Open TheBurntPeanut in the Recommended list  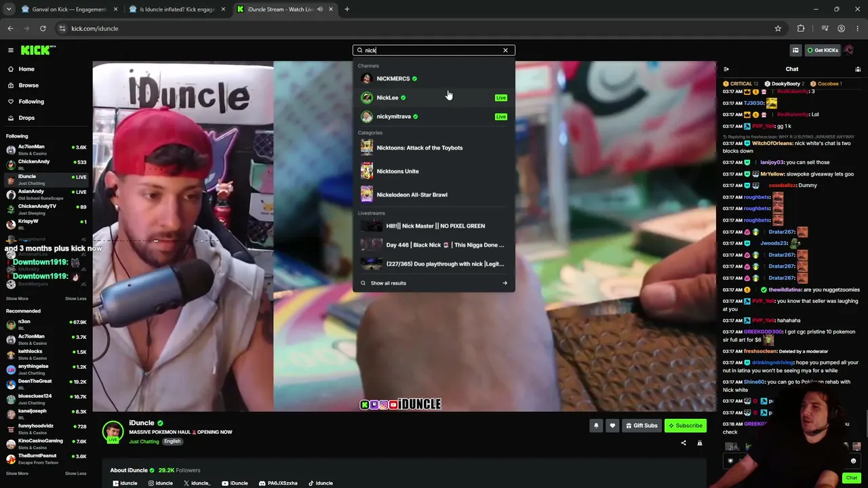[46, 459]
